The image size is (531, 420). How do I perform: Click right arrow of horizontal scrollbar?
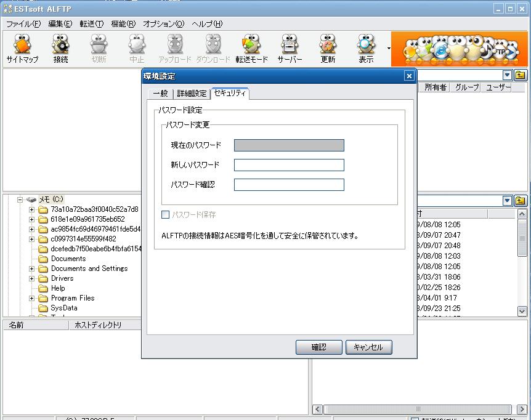[522, 409]
